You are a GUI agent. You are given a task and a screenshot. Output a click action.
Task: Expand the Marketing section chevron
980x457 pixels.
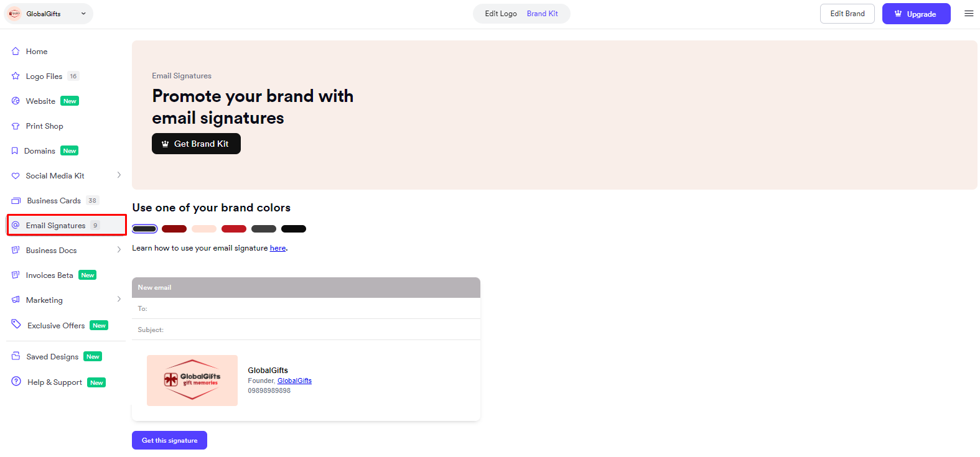pyautogui.click(x=119, y=300)
